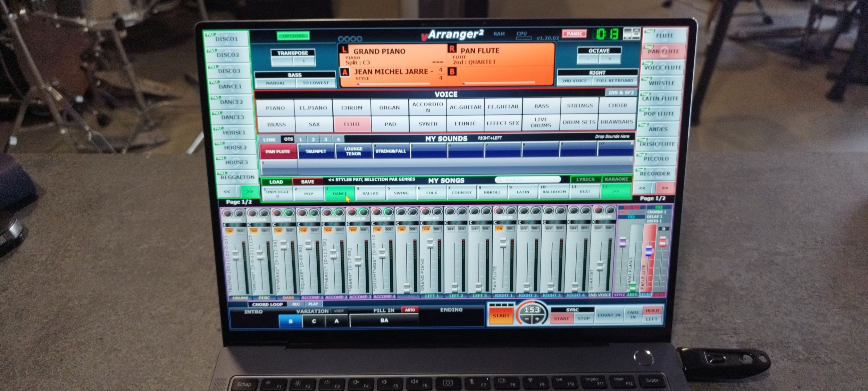
Task: Show more song genres with green >> tab
Action: [616, 191]
